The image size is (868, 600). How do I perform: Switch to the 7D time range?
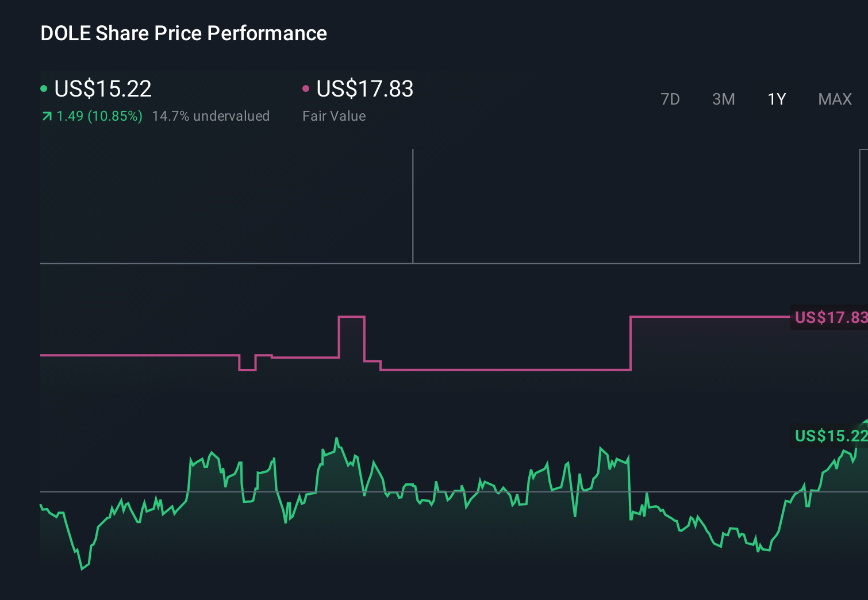coord(670,99)
